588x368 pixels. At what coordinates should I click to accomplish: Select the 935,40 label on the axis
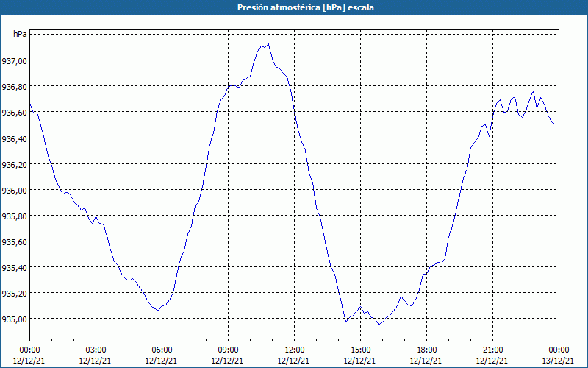pos(15,268)
